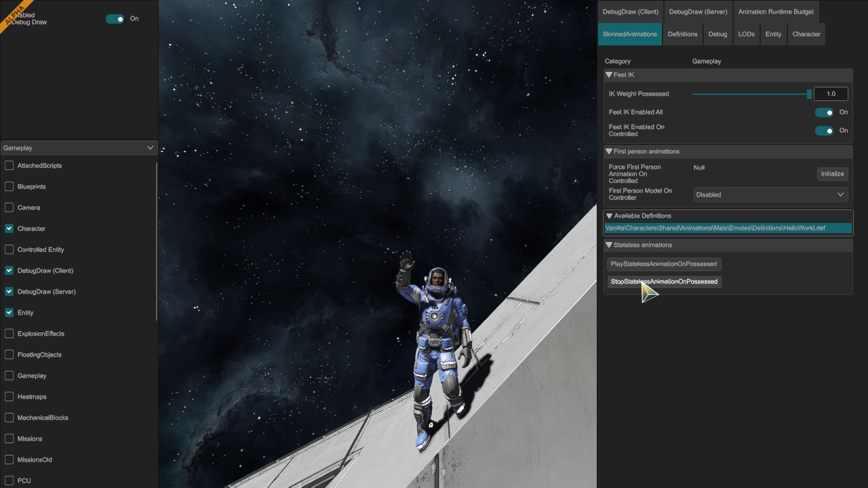The height and width of the screenshot is (488, 868).
Task: Select the HelloWorld.def definition entry
Action: click(x=728, y=228)
